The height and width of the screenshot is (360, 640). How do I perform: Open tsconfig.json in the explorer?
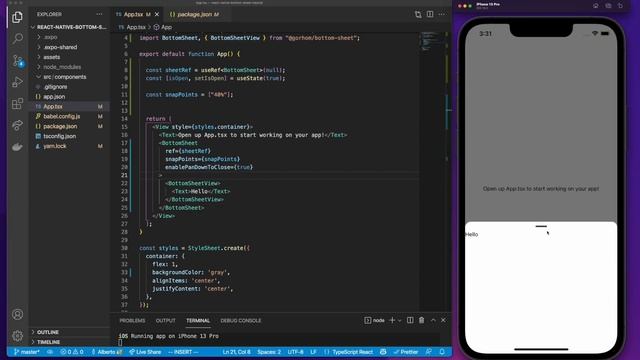(x=60, y=136)
